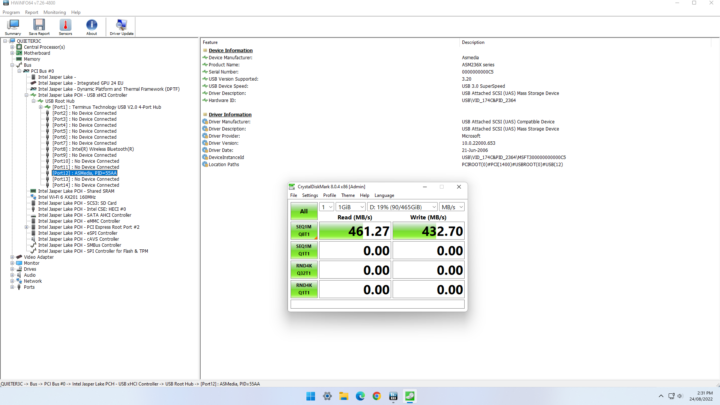Open the Help menu in HWiNFO

pos(76,12)
